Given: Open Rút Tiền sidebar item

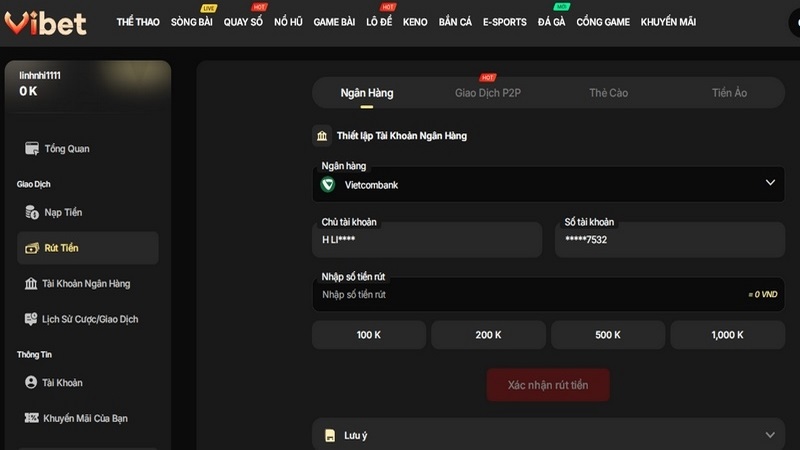Looking at the screenshot, I should tap(88, 248).
